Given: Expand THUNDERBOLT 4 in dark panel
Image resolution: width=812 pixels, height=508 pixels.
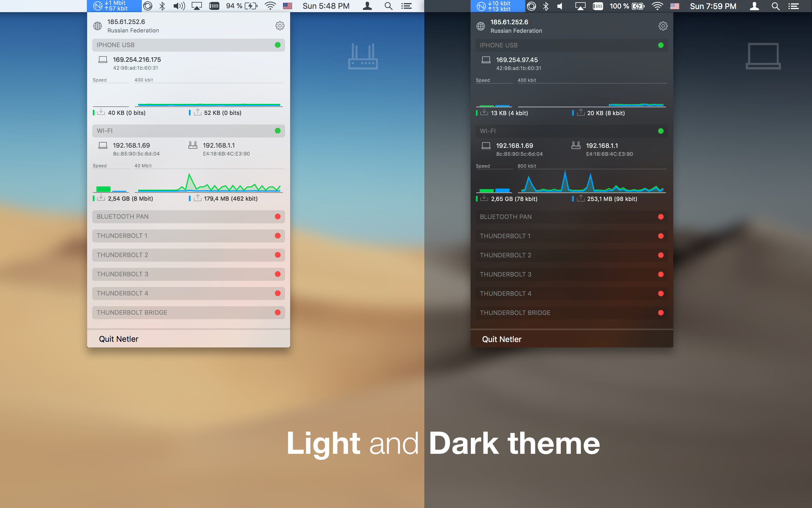Looking at the screenshot, I should (572, 294).
